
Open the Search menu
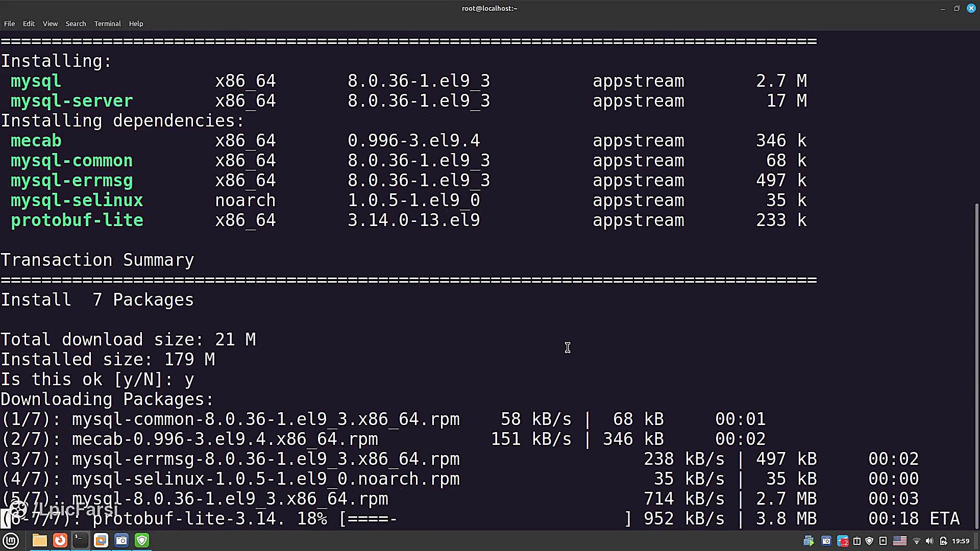coord(76,23)
